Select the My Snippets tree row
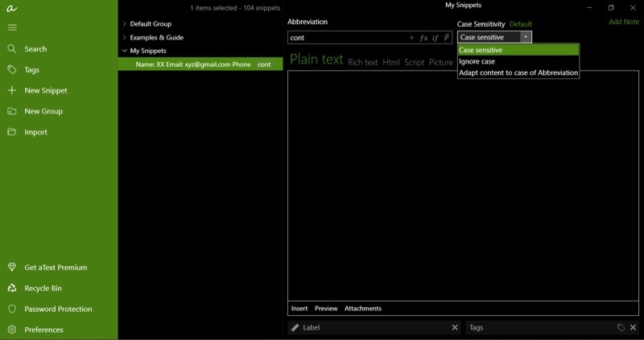This screenshot has height=340, width=644. click(x=200, y=51)
